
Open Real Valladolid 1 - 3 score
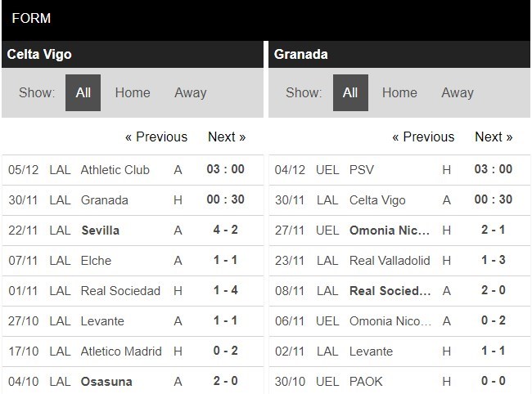click(x=493, y=261)
